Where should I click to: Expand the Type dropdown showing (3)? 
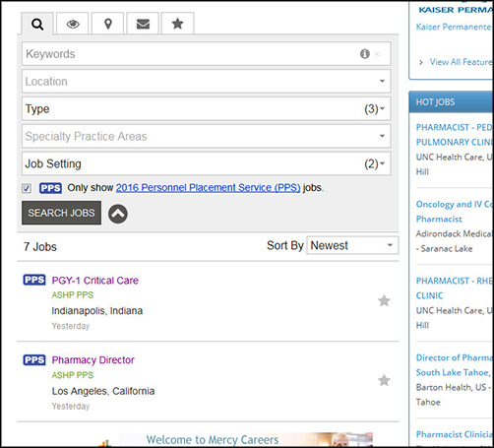[x=207, y=108]
